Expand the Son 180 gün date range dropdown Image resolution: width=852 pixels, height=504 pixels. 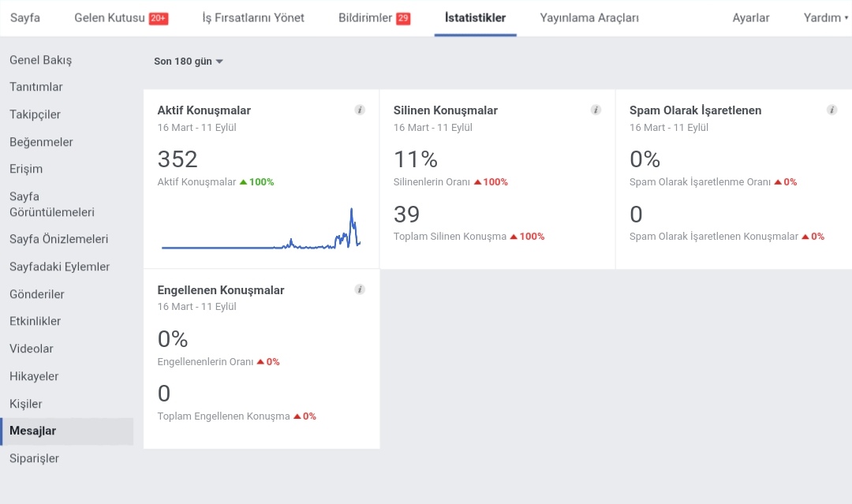[x=188, y=62]
